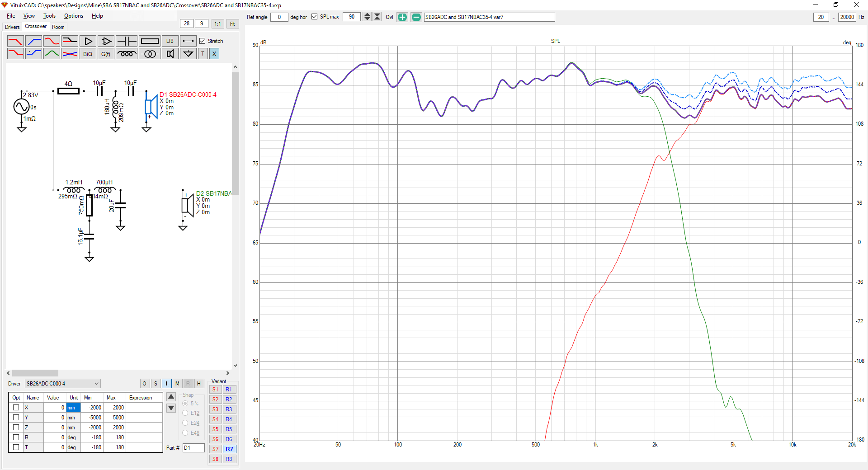Viewport: 868px width, 470px height.
Task: Toggle the I button next to the Driver dropdown
Action: pyautogui.click(x=166, y=384)
